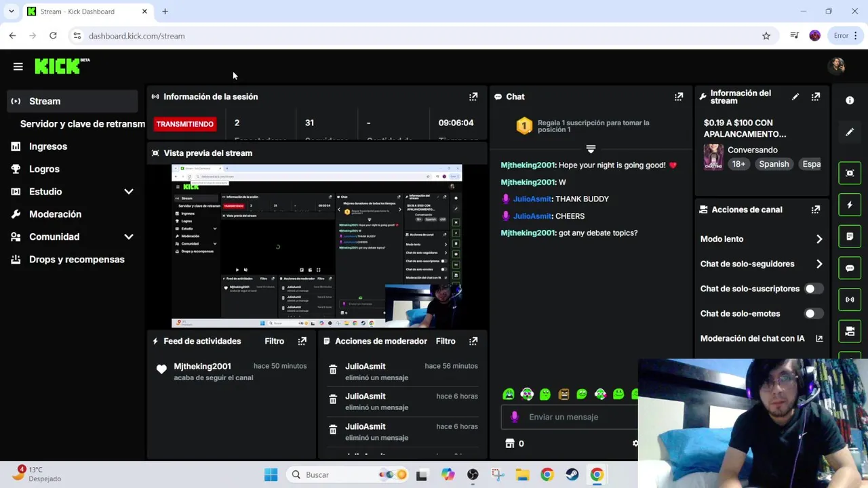This screenshot has height=488, width=868.
Task: Pop out the Chat panel
Action: [x=679, y=97]
